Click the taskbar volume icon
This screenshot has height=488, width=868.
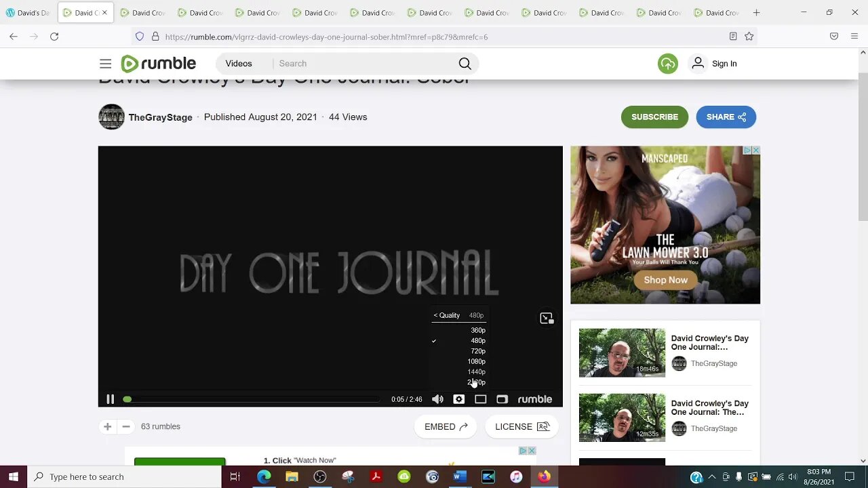point(793,476)
